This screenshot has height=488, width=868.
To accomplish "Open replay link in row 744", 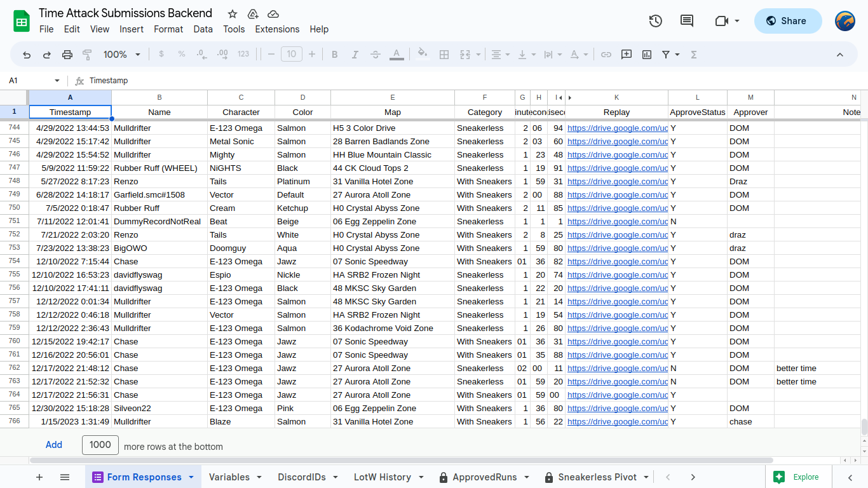I will (617, 128).
